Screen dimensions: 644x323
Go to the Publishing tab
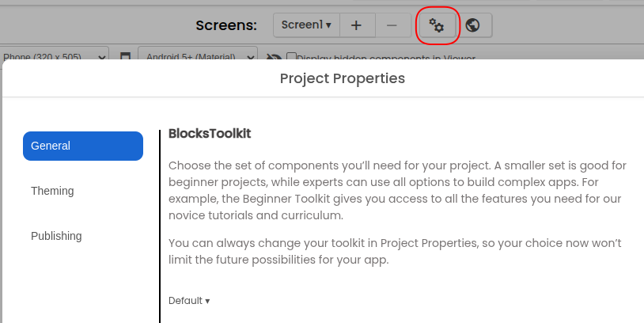(56, 236)
